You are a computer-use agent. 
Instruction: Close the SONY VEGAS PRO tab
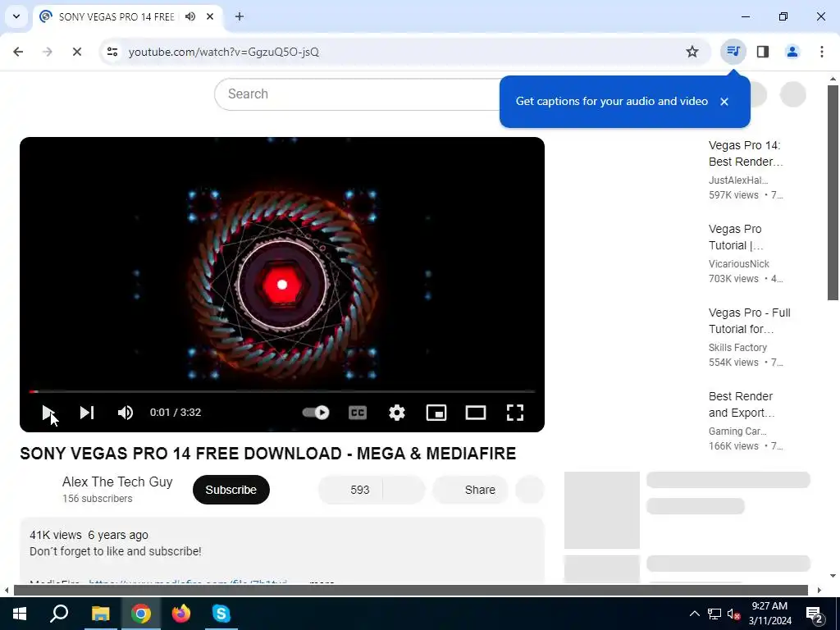(210, 16)
